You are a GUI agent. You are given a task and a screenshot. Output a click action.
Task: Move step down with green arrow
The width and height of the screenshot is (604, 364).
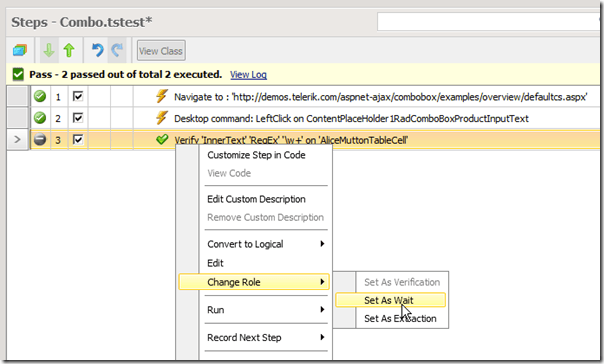point(49,50)
